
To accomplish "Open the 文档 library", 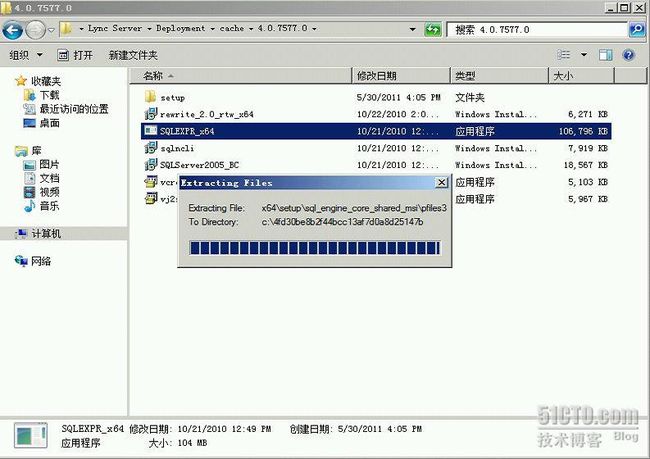I will (49, 178).
